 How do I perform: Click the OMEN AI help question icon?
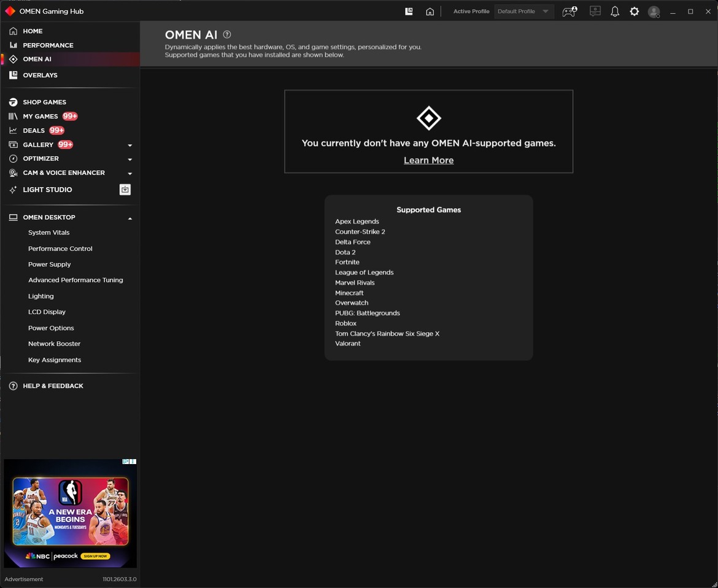coord(227,34)
